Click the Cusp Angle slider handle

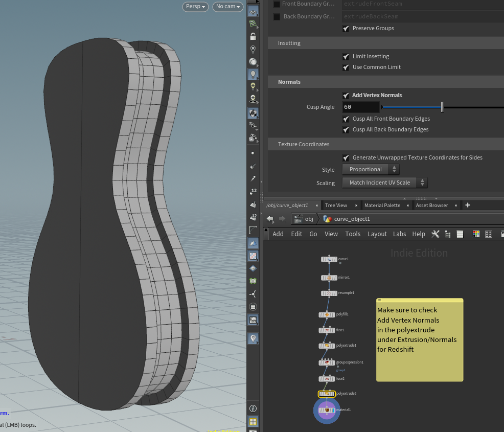coord(442,107)
